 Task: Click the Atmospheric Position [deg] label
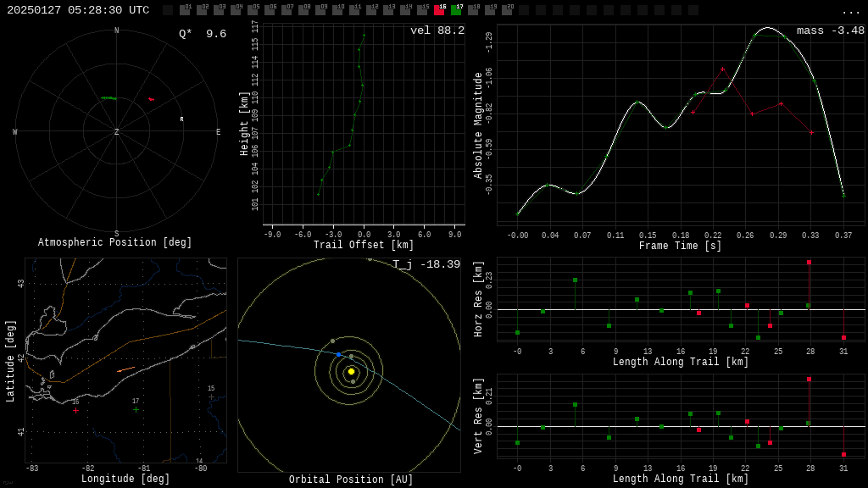coord(114,242)
